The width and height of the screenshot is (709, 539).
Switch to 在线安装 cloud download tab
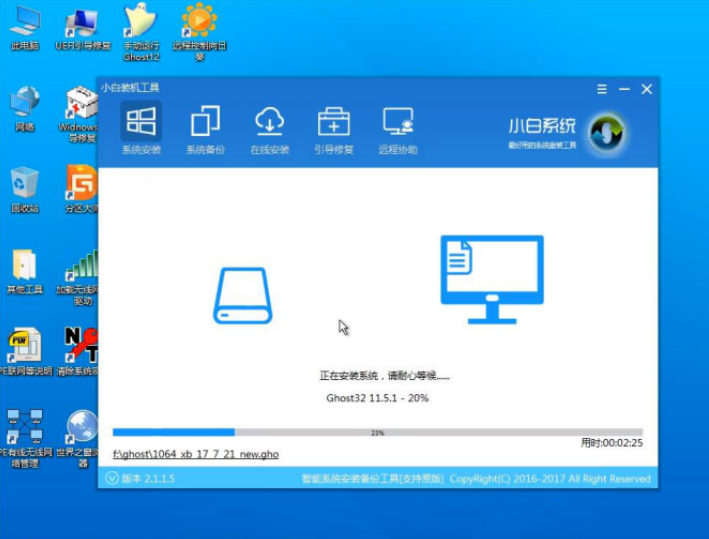pyautogui.click(x=270, y=130)
